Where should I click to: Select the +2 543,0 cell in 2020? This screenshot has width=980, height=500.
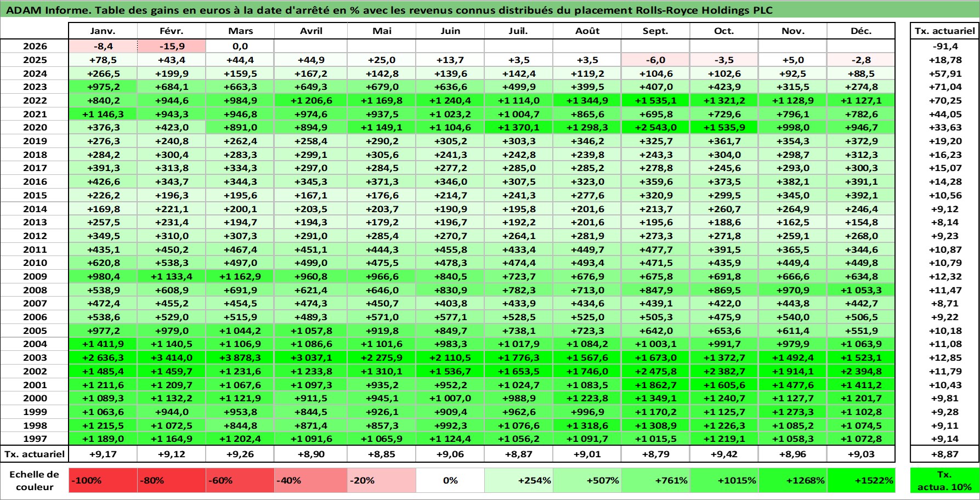(x=655, y=127)
